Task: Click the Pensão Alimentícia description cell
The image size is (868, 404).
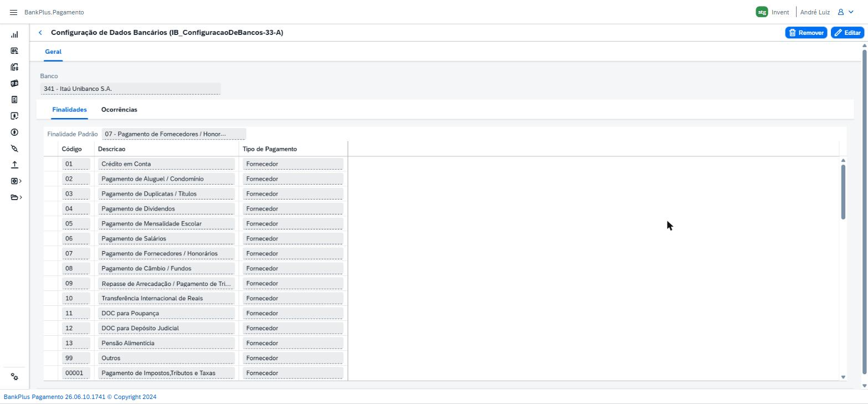Action: [167, 343]
